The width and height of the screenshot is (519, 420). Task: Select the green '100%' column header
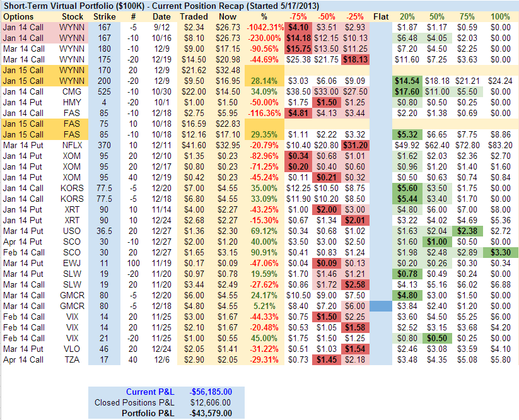coord(500,16)
